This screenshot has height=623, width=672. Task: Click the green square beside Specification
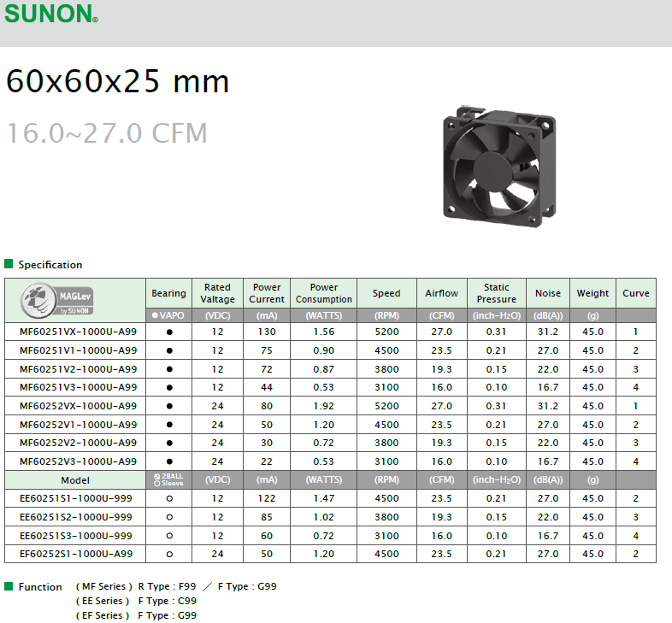pos(9,263)
